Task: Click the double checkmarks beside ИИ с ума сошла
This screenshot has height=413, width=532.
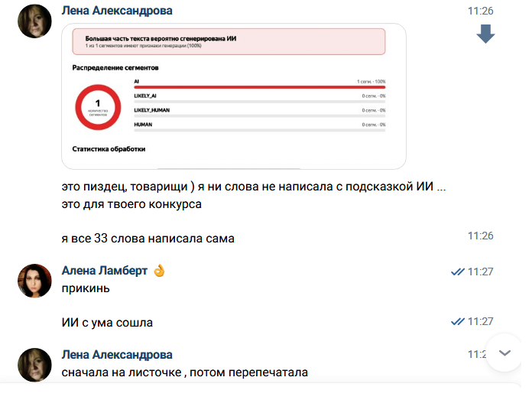Action: pyautogui.click(x=458, y=321)
